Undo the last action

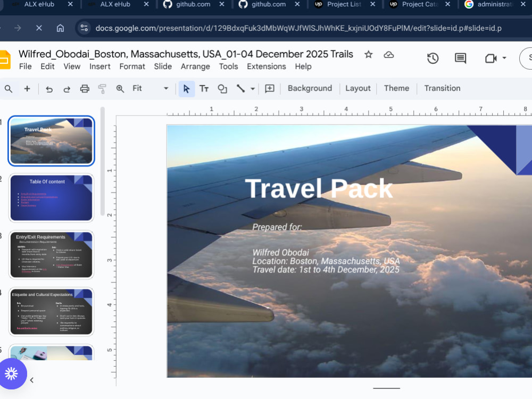pyautogui.click(x=49, y=89)
